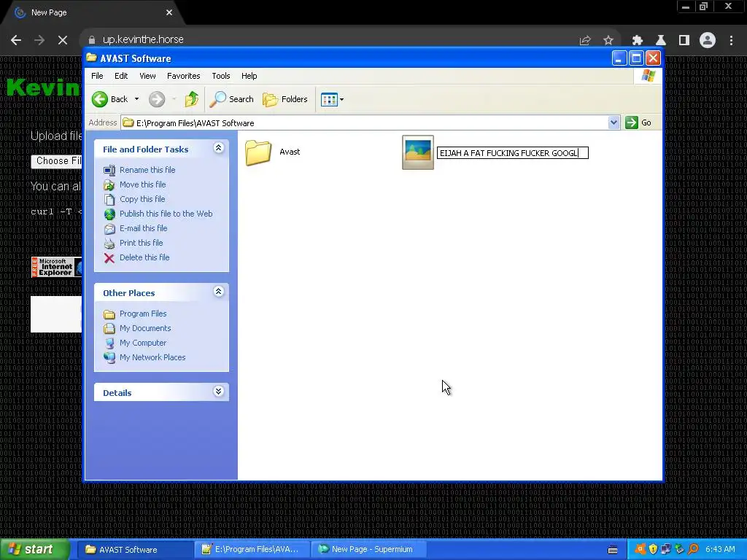The image size is (747, 560).
Task: Click the share icon in browser address bar
Action: tap(585, 41)
